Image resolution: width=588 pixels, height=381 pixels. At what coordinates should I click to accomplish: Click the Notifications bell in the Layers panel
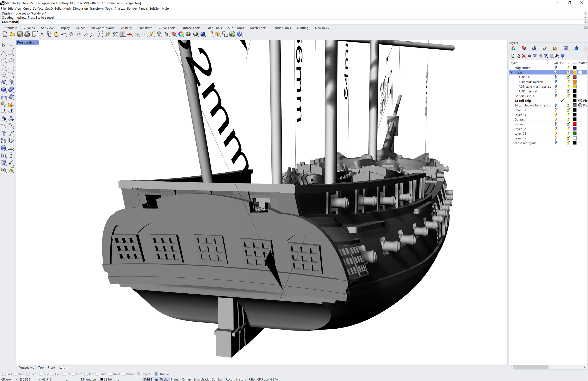(x=576, y=48)
